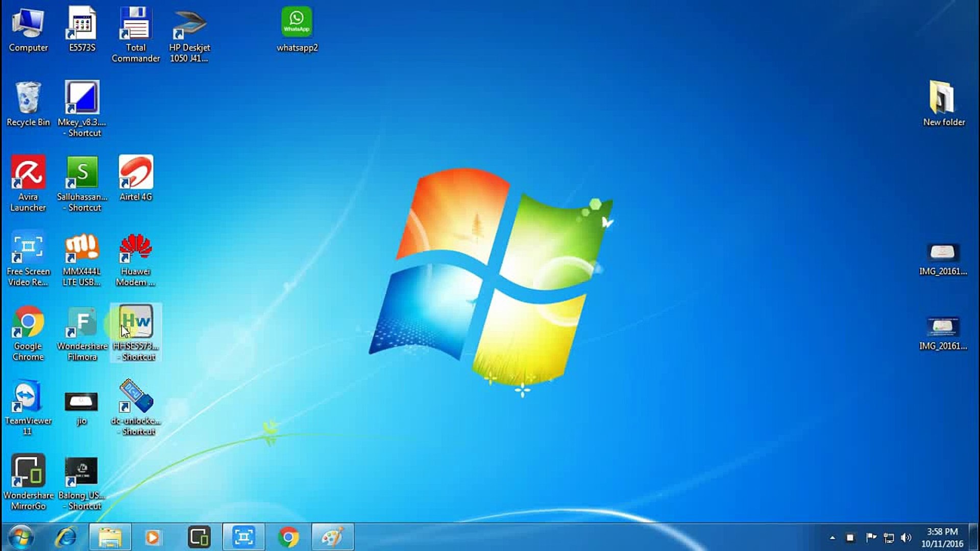Select the Total Commander shortcut
Screen dimensions: 980x551
pos(136,24)
